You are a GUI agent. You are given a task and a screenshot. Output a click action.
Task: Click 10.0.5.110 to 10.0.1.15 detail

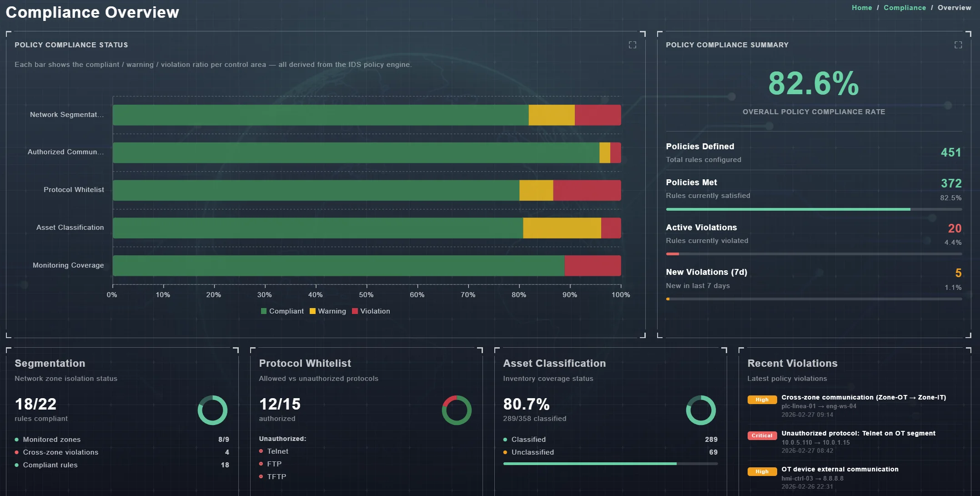815,442
